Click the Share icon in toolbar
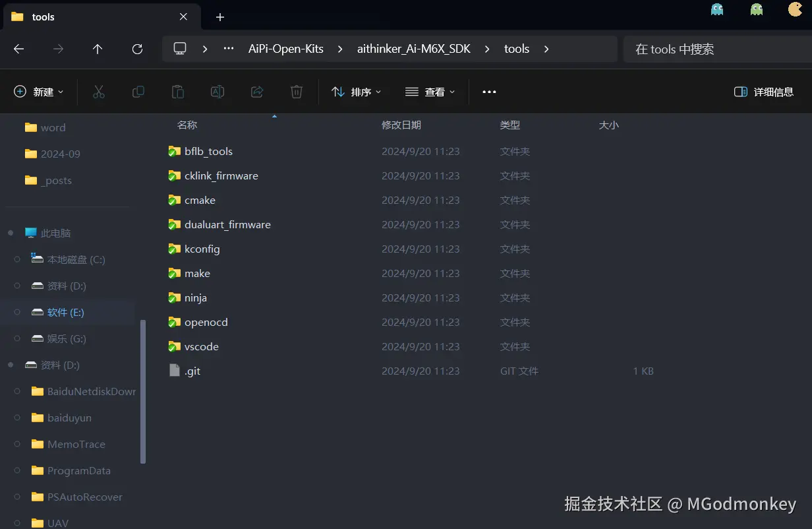The width and height of the screenshot is (812, 529). click(257, 92)
